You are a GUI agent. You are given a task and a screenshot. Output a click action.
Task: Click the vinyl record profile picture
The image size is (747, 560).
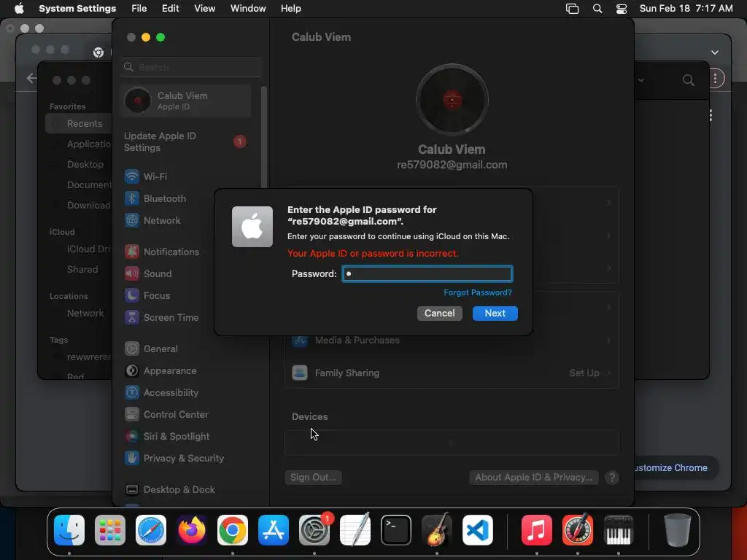point(452,100)
